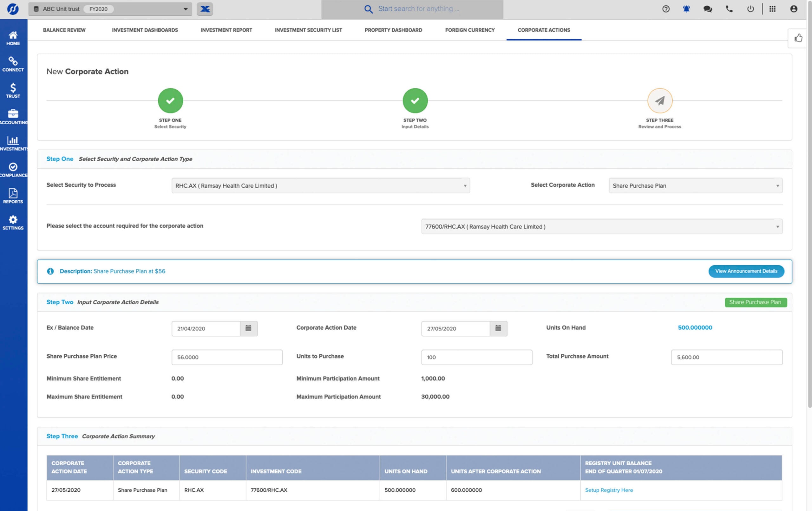
Task: Open Compliance from the sidebar
Action: click(x=13, y=170)
